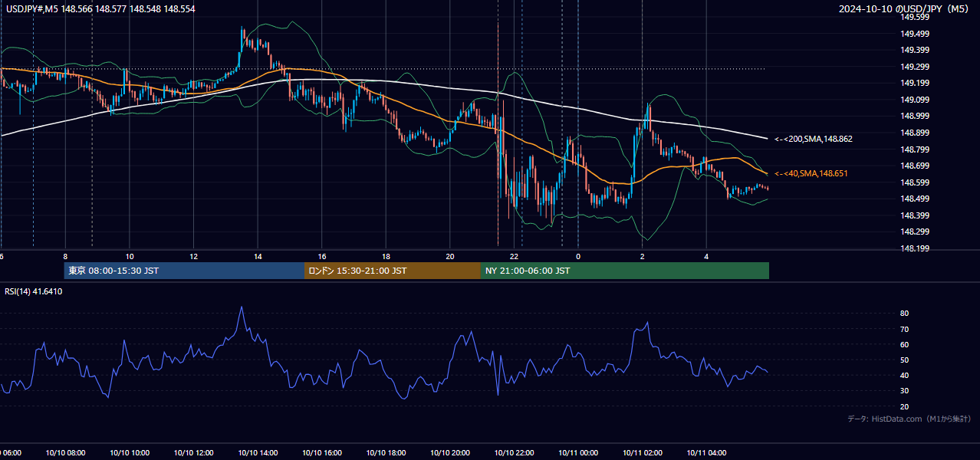The height and width of the screenshot is (460, 980).
Task: Click RSI scale value 80
Action: click(905, 314)
